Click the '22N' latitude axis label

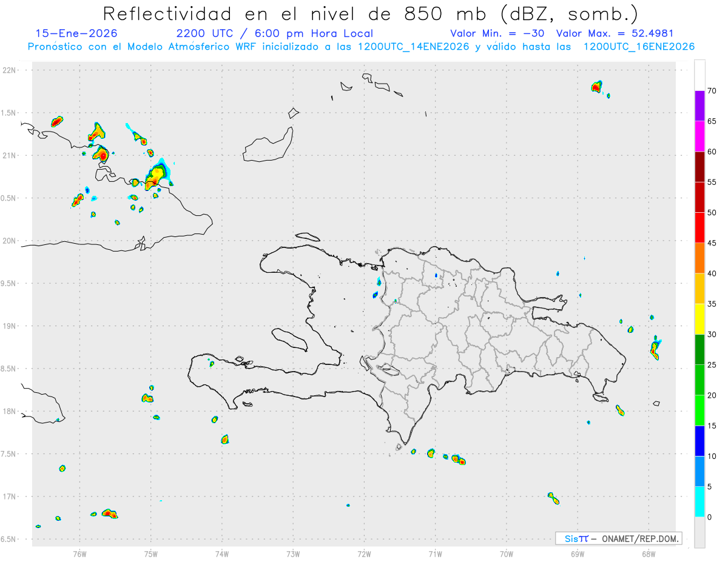10,70
